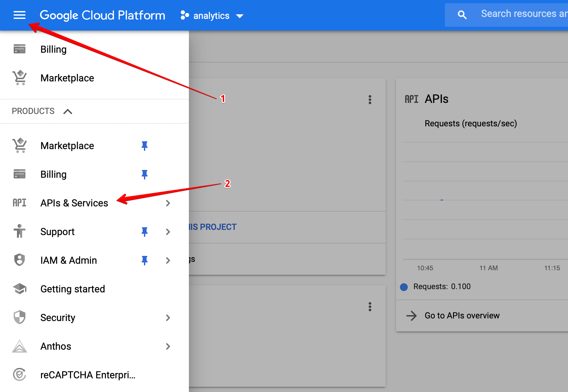
Task: Click the IAM & Admin shield icon
Action: click(20, 260)
